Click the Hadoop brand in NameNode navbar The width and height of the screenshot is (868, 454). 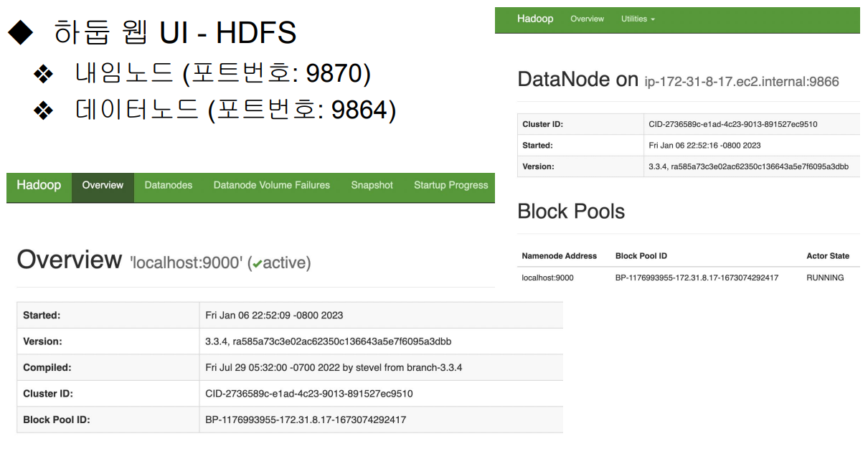pos(39,185)
